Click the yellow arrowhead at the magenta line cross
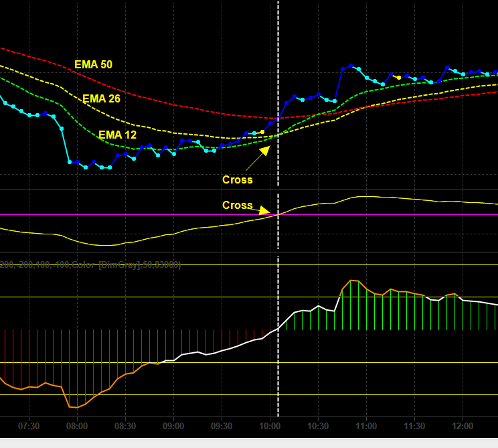Viewport: 498px width, 448px height. [264, 210]
